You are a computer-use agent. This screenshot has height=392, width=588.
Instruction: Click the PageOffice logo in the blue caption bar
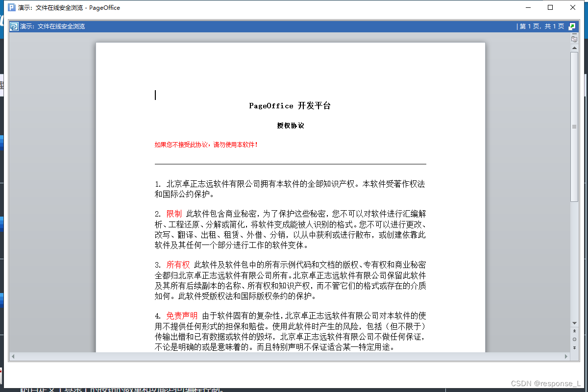pyautogui.click(x=14, y=26)
